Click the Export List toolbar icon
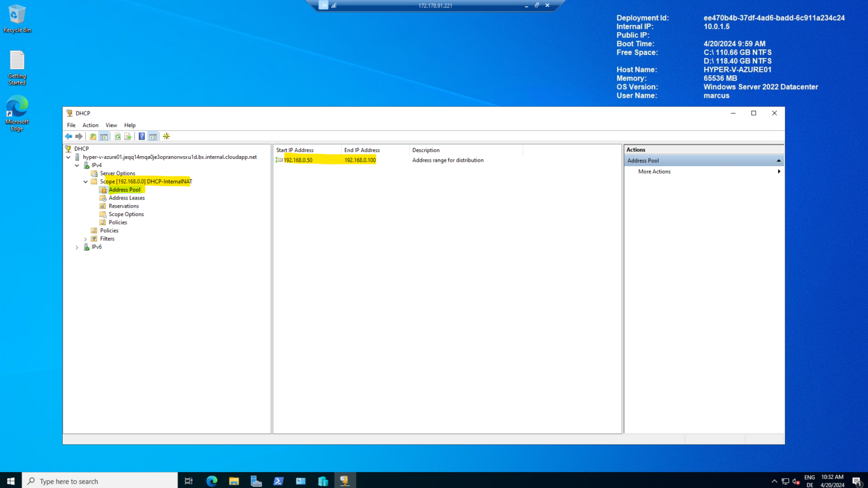The image size is (868, 488). pyautogui.click(x=128, y=136)
